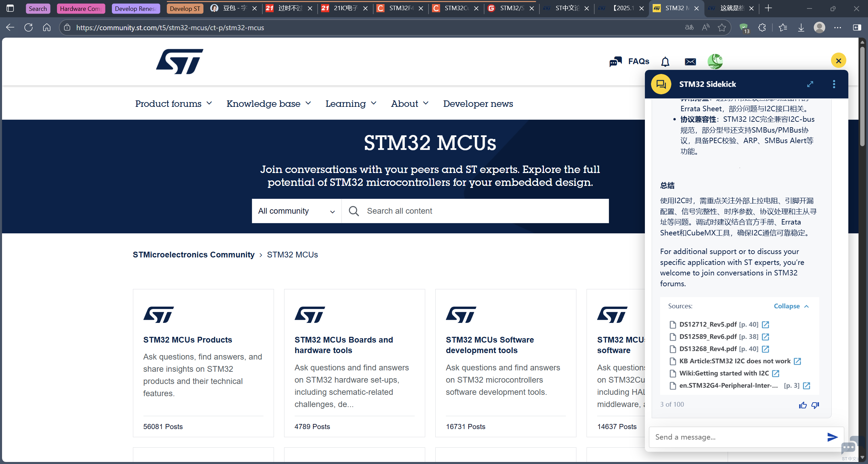
Task: Open external link for DS12712_Rev5.pdf
Action: 765,325
